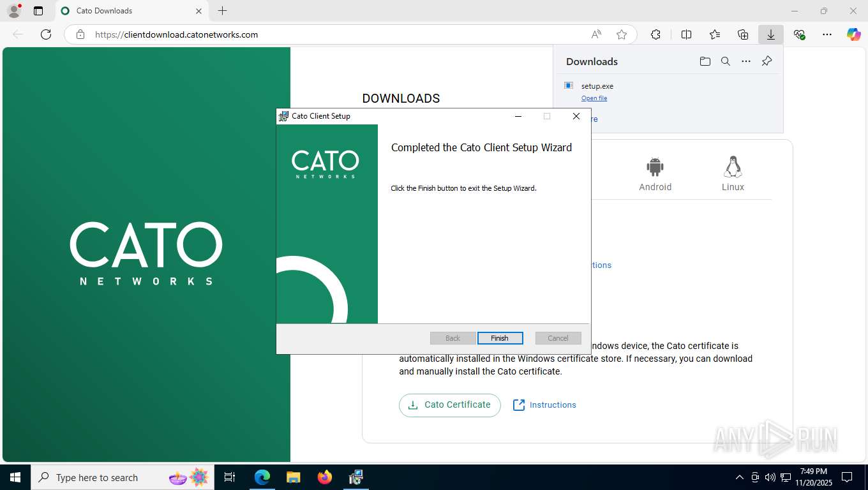The height and width of the screenshot is (490, 868).
Task: Select the Cato Downloads browser tab
Action: coord(131,11)
